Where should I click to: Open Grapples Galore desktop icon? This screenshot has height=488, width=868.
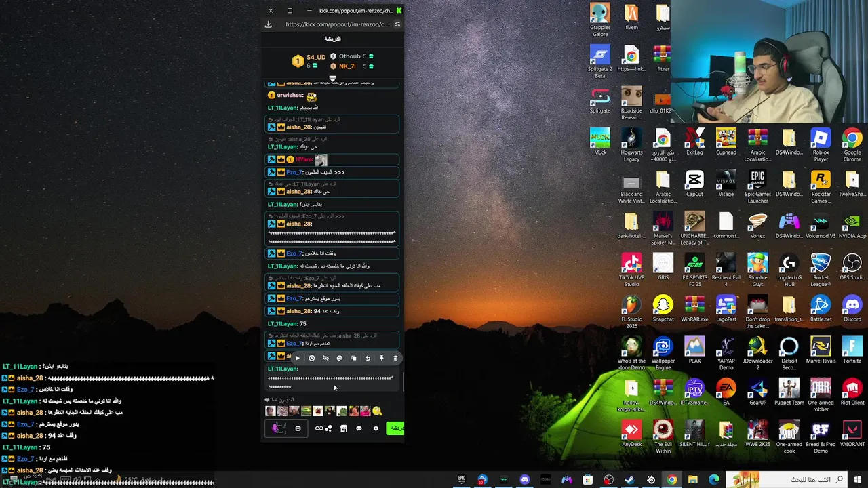(600, 20)
